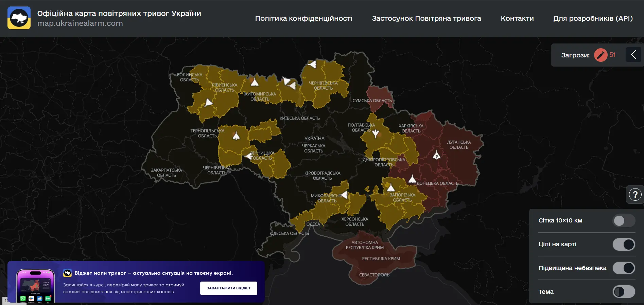Click the Загрози: label
The height and width of the screenshot is (305, 644).
(x=575, y=55)
